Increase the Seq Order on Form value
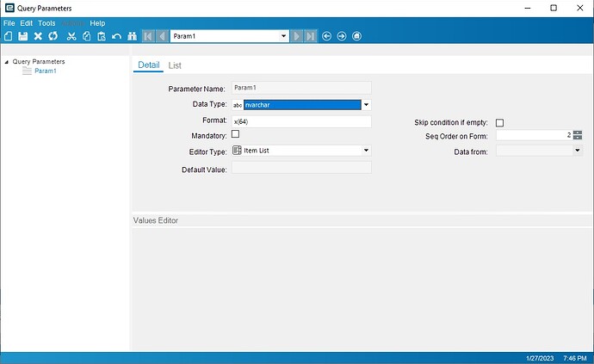 click(578, 133)
